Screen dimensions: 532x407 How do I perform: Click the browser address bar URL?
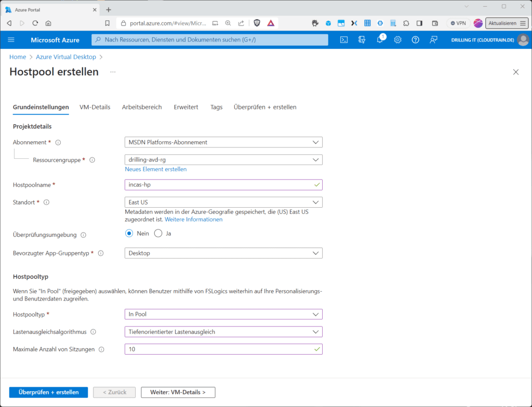tap(168, 23)
